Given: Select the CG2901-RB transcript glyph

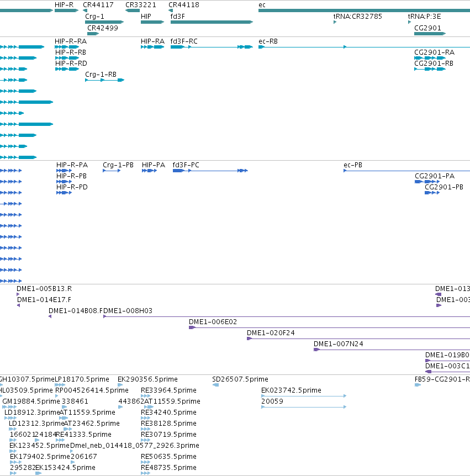Looking at the screenshot, I should click(x=430, y=69).
